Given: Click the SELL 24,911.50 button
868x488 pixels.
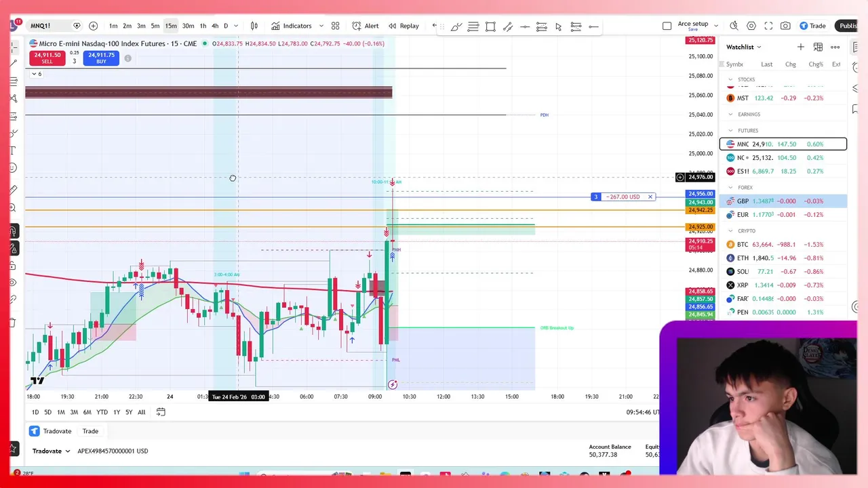Looking at the screenshot, I should [47, 58].
